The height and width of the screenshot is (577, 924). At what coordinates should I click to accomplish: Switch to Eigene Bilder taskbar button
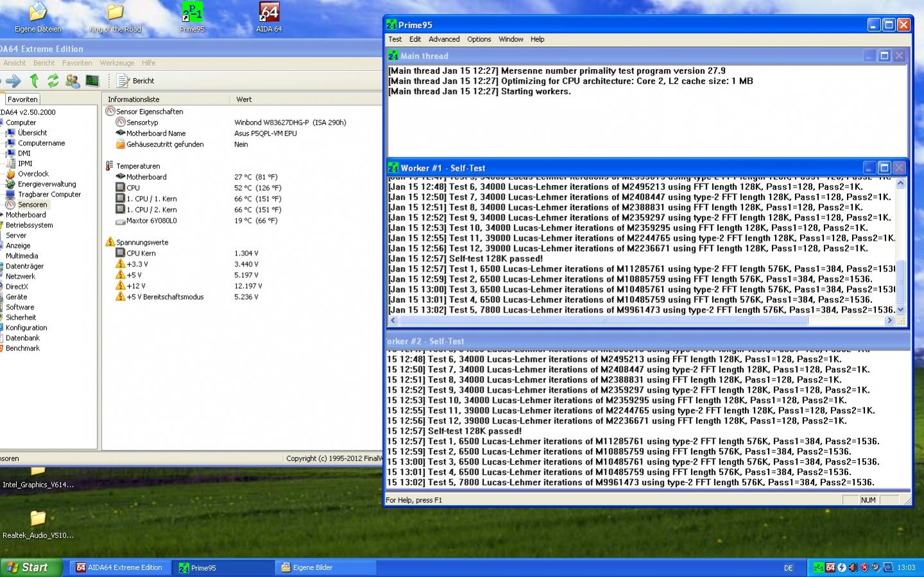[x=326, y=567]
